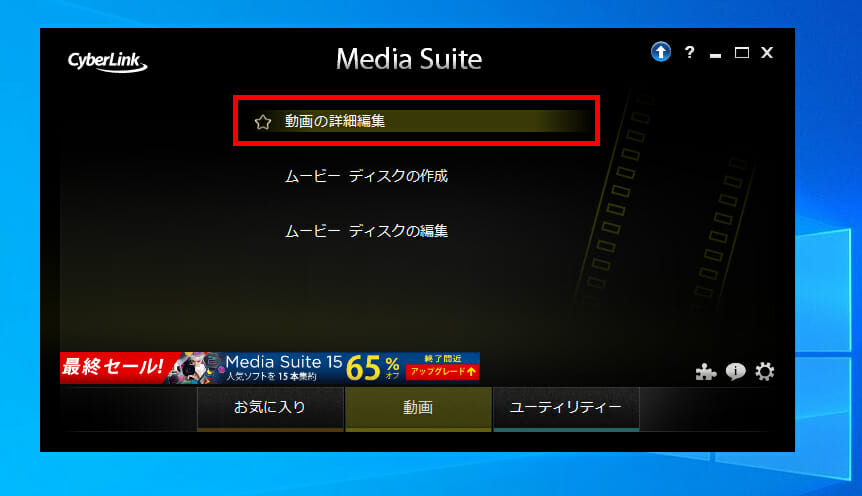Image resolution: width=862 pixels, height=496 pixels.
Task: Open help with the question mark icon
Action: 689,52
